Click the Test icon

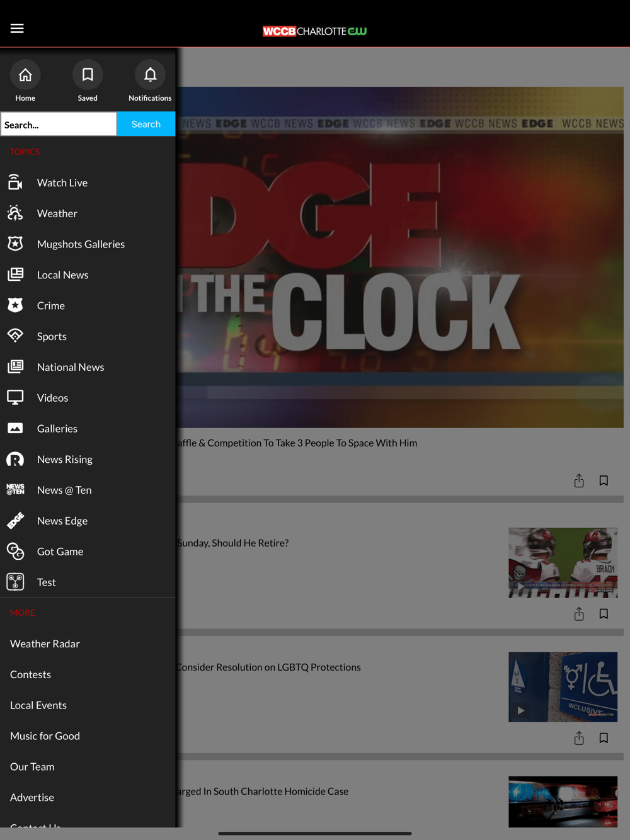15,582
